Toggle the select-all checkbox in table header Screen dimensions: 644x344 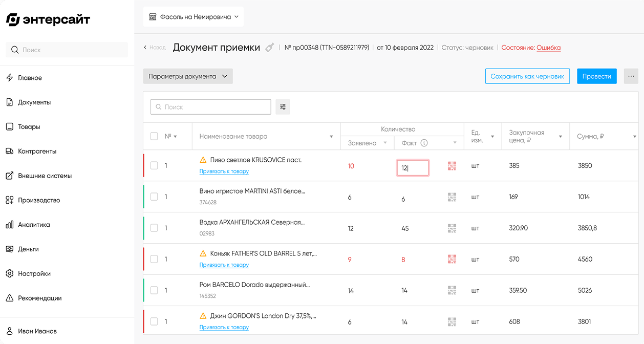coord(154,136)
